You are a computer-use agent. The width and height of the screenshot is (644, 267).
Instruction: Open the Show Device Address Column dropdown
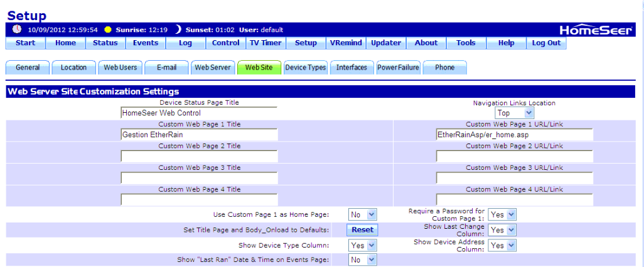click(x=502, y=245)
